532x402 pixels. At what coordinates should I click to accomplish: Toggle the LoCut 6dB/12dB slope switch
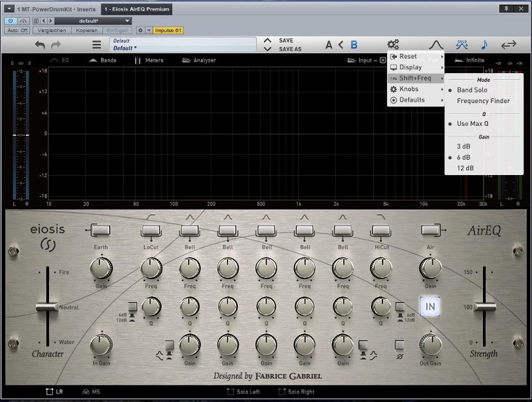click(132, 307)
